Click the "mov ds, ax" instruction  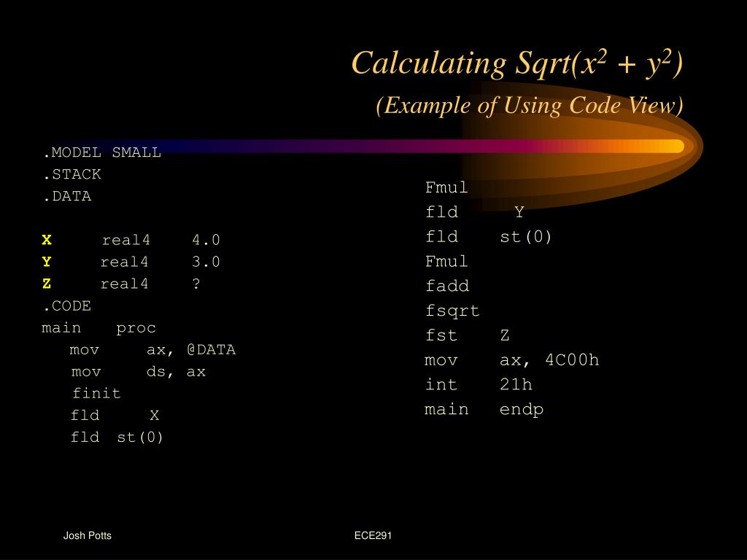[139, 371]
